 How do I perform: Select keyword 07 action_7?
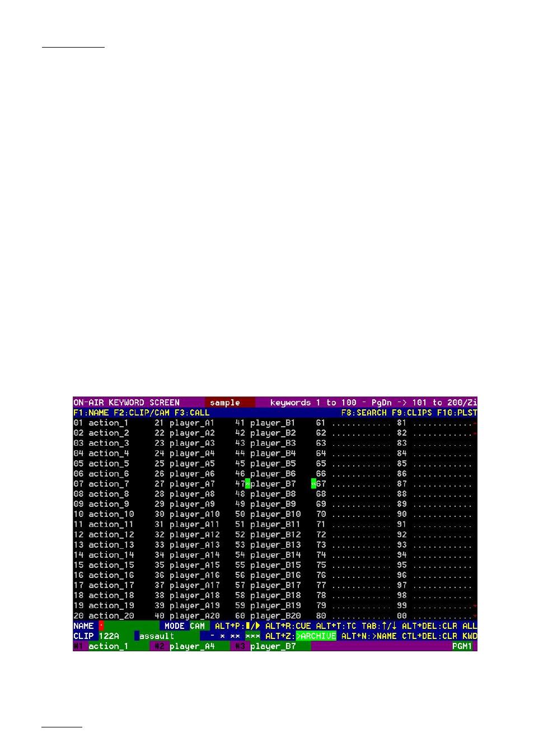click(x=101, y=484)
